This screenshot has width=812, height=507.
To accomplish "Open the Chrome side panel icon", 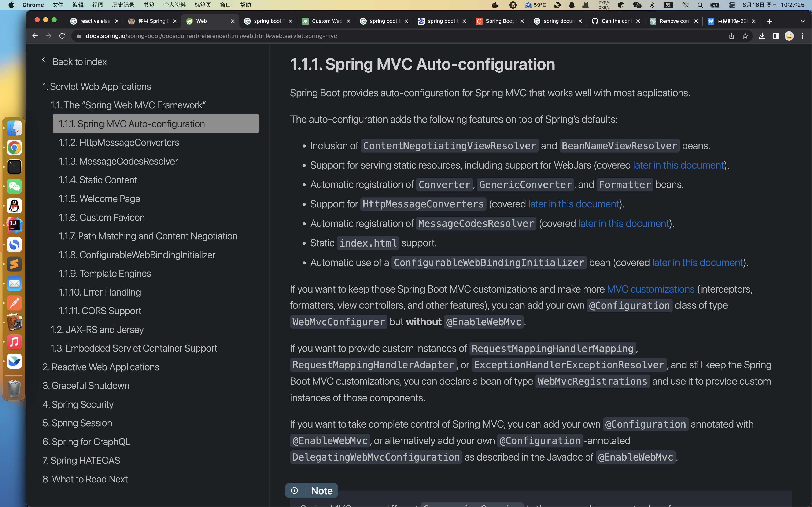I will point(776,36).
